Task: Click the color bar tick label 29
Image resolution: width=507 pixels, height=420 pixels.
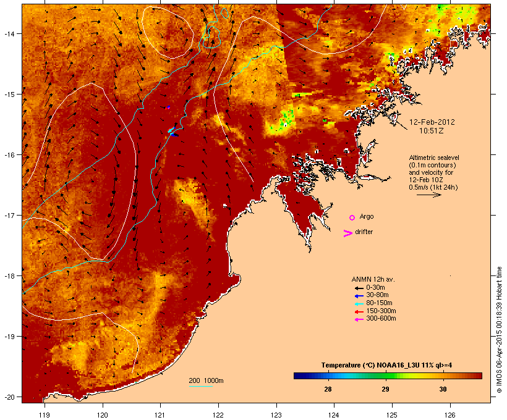Action: (385, 389)
